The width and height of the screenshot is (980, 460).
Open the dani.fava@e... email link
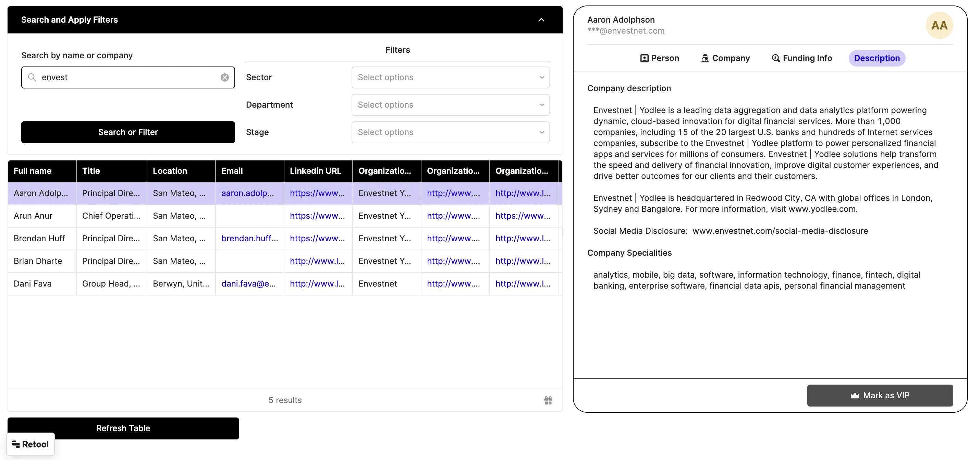click(248, 284)
